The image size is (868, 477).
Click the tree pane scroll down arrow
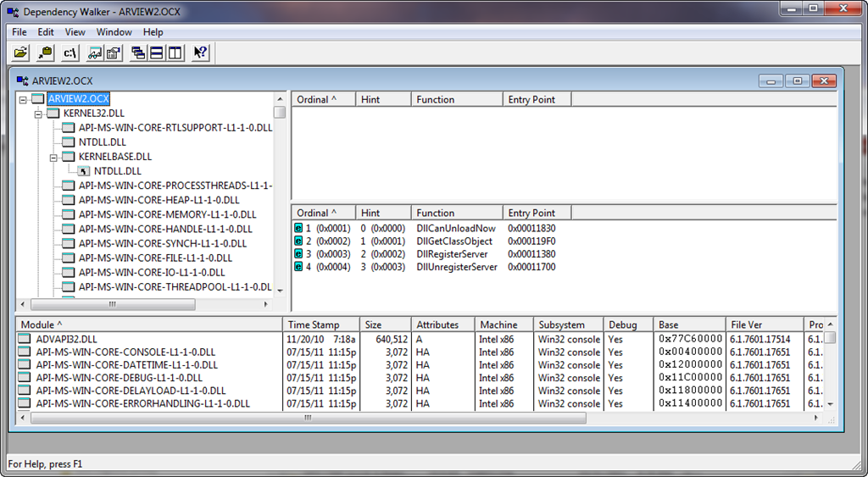tap(280, 291)
